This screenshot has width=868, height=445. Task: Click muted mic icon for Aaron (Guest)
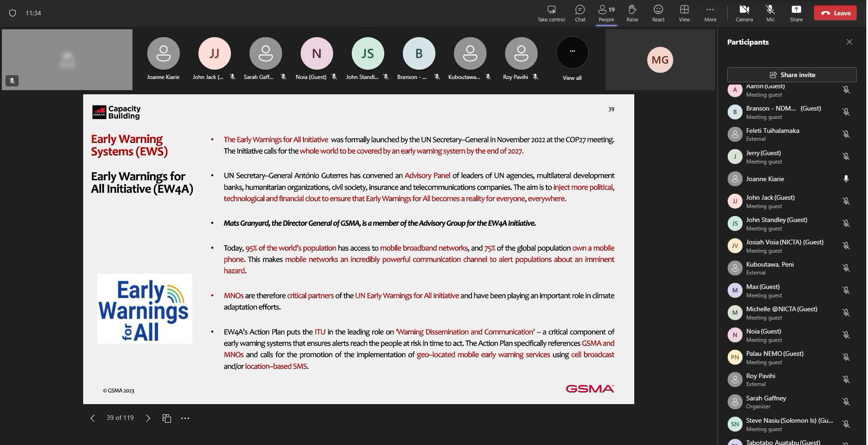(846, 90)
